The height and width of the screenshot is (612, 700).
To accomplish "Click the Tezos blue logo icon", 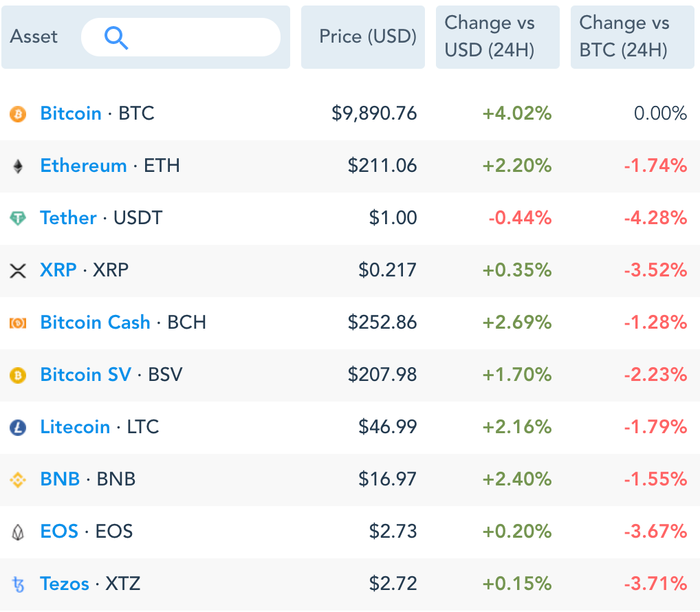I will point(18,584).
